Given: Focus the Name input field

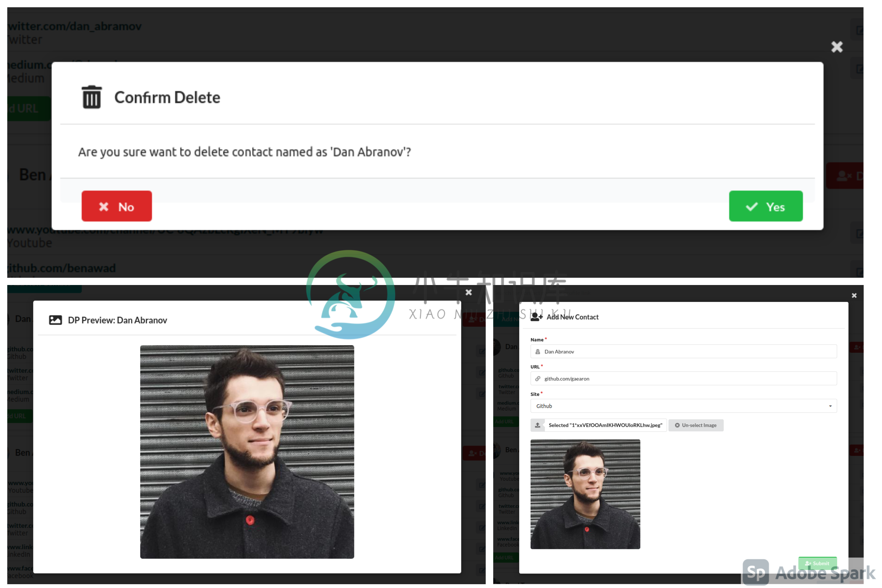Looking at the screenshot, I should [x=683, y=351].
